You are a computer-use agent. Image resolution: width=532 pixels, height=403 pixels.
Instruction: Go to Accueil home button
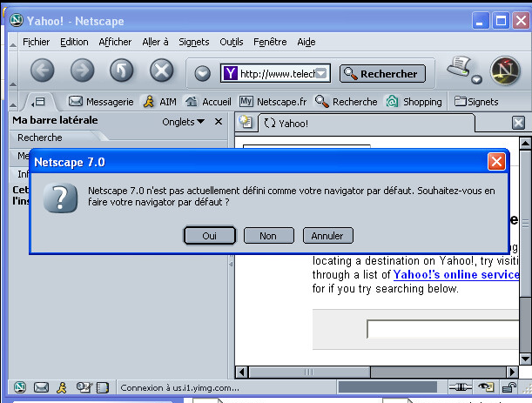[x=208, y=102]
